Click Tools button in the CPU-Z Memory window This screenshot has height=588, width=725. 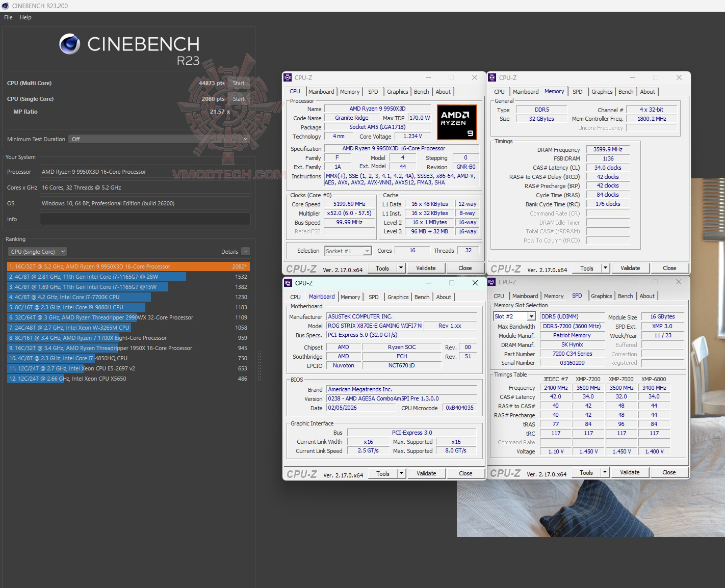[x=587, y=268]
